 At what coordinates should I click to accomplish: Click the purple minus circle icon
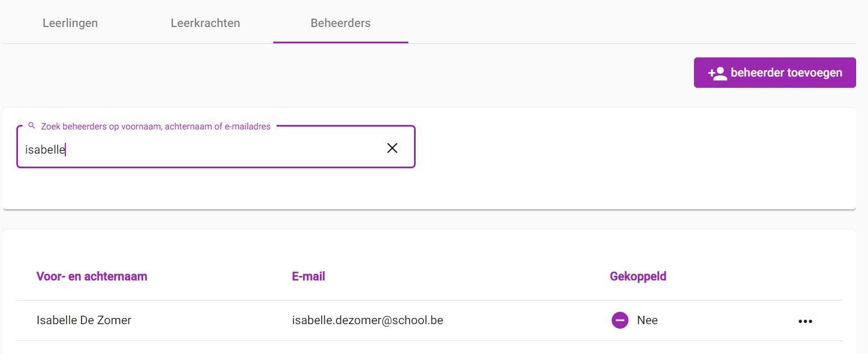pyautogui.click(x=620, y=320)
